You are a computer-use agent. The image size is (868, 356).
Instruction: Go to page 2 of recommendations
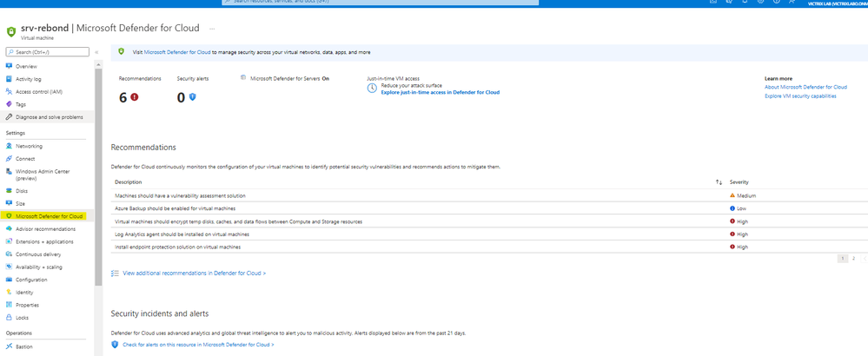click(x=853, y=258)
